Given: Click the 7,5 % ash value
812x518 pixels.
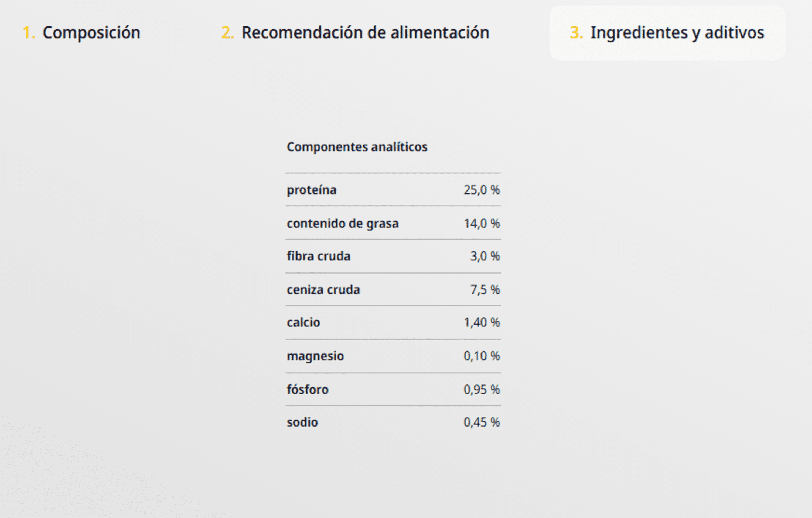Looking at the screenshot, I should pyautogui.click(x=485, y=290).
